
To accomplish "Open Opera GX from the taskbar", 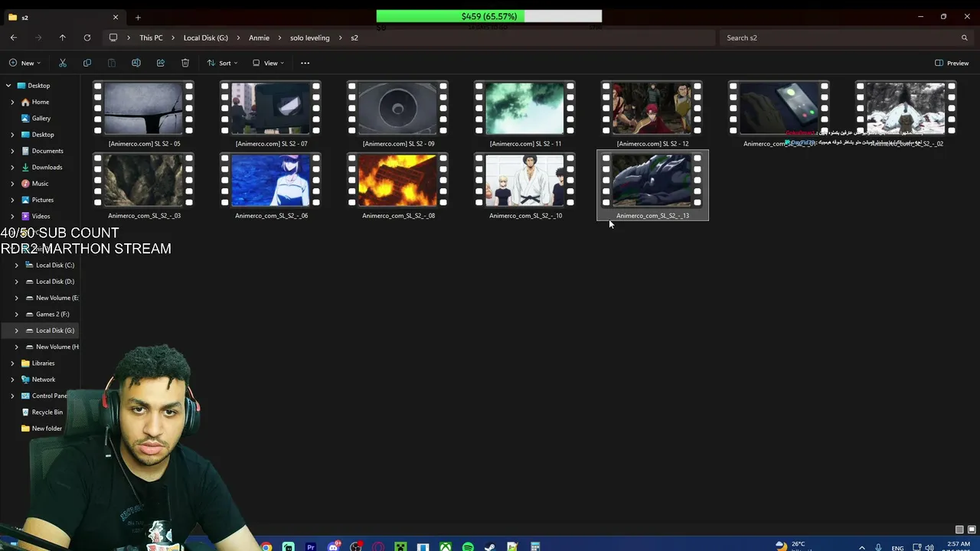I will pyautogui.click(x=378, y=546).
